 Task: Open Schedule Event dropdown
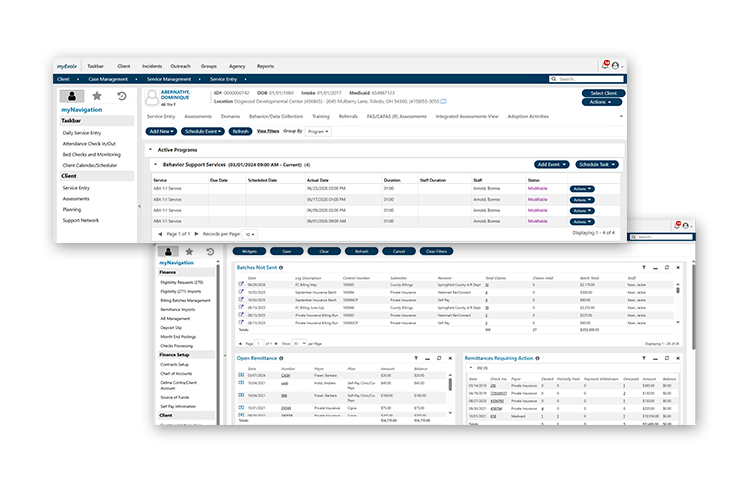203,132
